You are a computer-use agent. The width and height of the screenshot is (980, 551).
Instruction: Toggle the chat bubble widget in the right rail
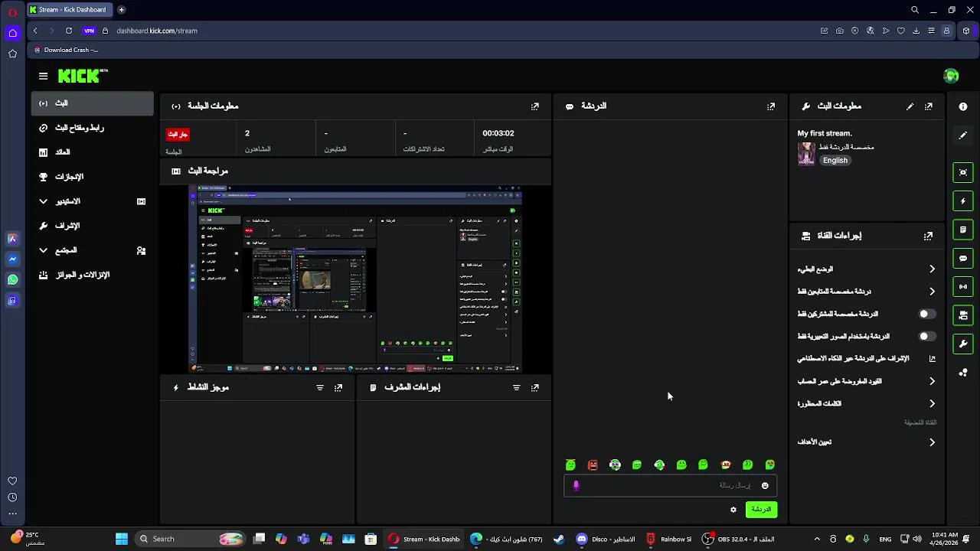(x=963, y=258)
